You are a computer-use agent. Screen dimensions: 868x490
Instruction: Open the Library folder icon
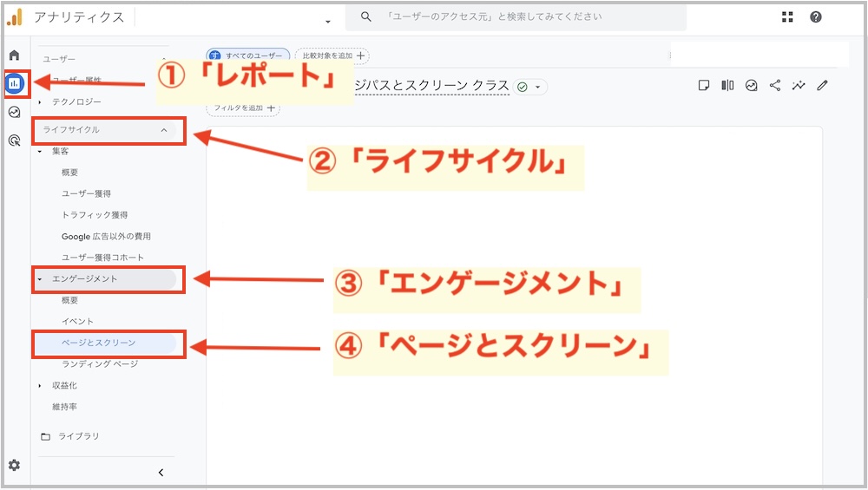click(46, 436)
